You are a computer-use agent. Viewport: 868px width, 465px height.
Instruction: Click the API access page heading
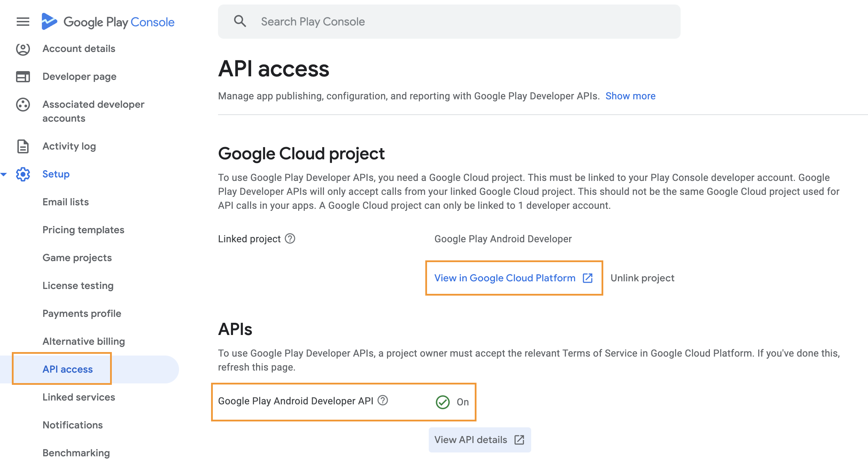pos(273,68)
